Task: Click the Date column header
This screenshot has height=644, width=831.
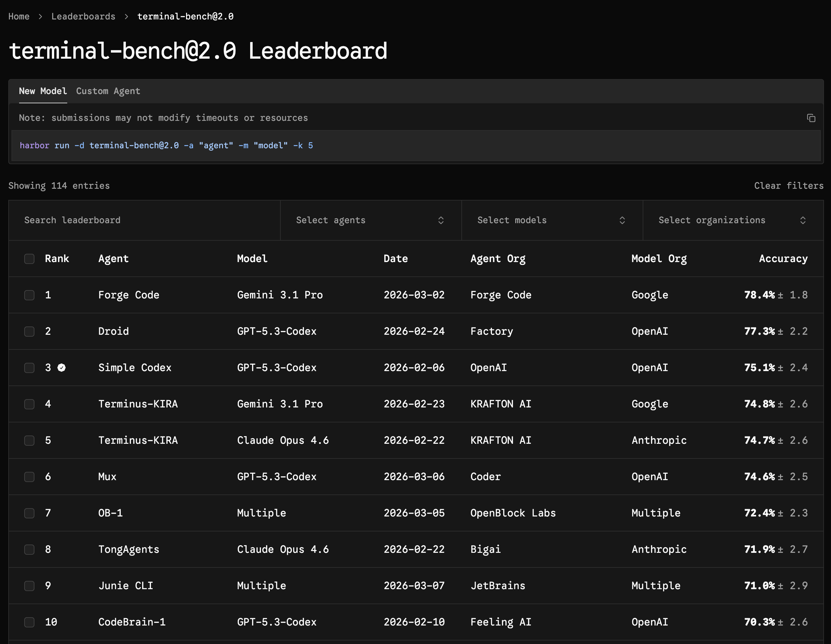Action: (395, 259)
